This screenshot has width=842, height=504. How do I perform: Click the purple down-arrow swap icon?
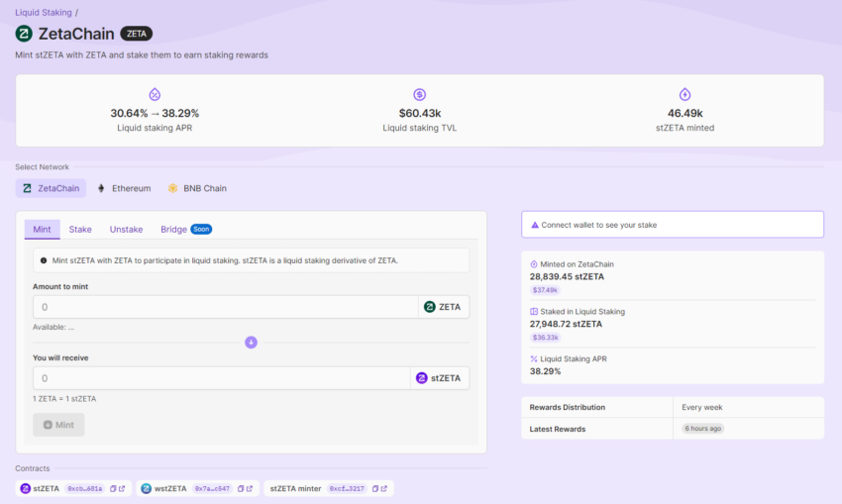pos(251,343)
